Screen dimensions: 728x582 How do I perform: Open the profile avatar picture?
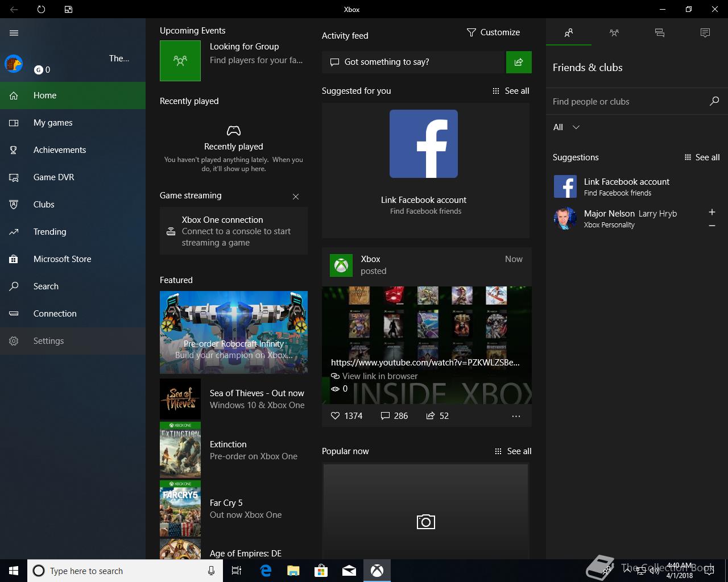[x=14, y=64]
